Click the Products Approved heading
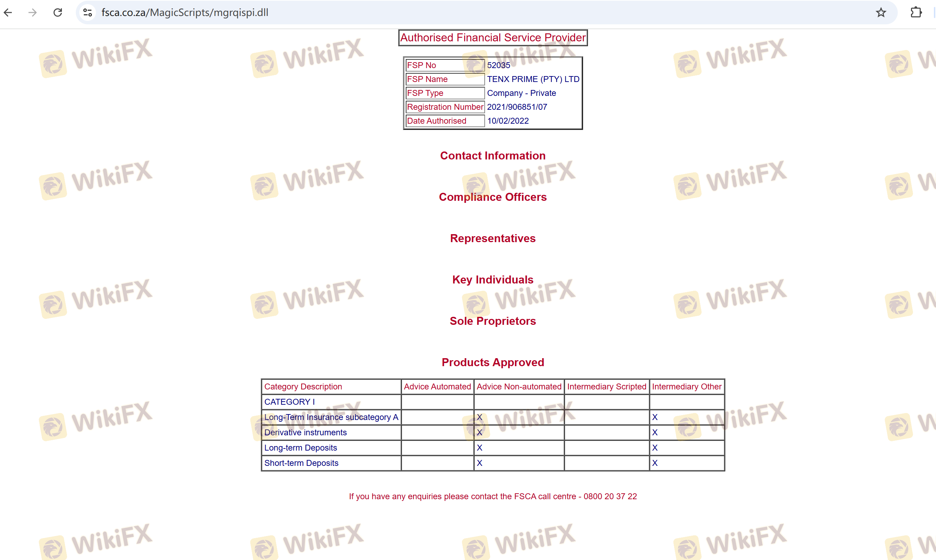The width and height of the screenshot is (936, 560). tap(492, 362)
